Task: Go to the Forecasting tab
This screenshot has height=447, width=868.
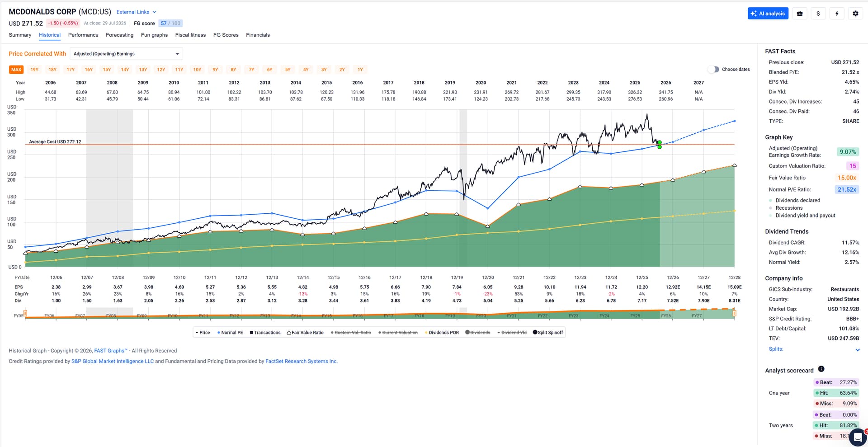Action: coord(119,35)
